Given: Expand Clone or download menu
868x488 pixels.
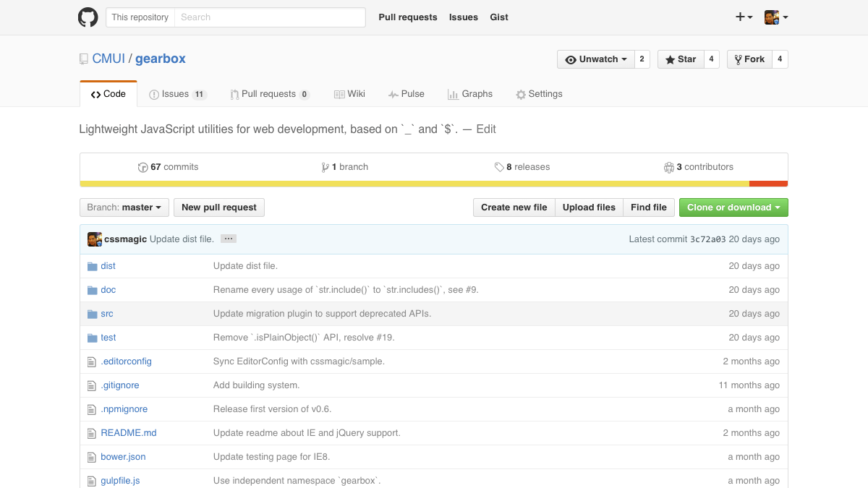Looking at the screenshot, I should coord(733,207).
